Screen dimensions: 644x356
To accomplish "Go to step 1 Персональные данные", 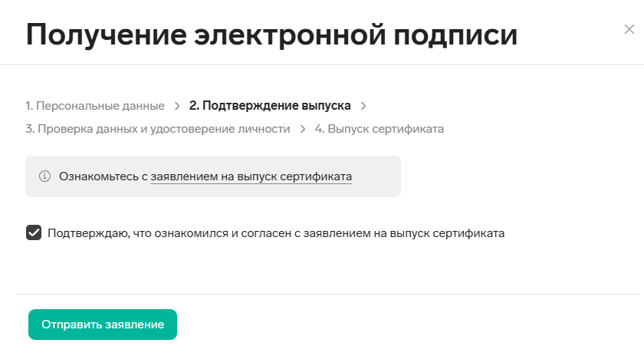I will point(95,106).
